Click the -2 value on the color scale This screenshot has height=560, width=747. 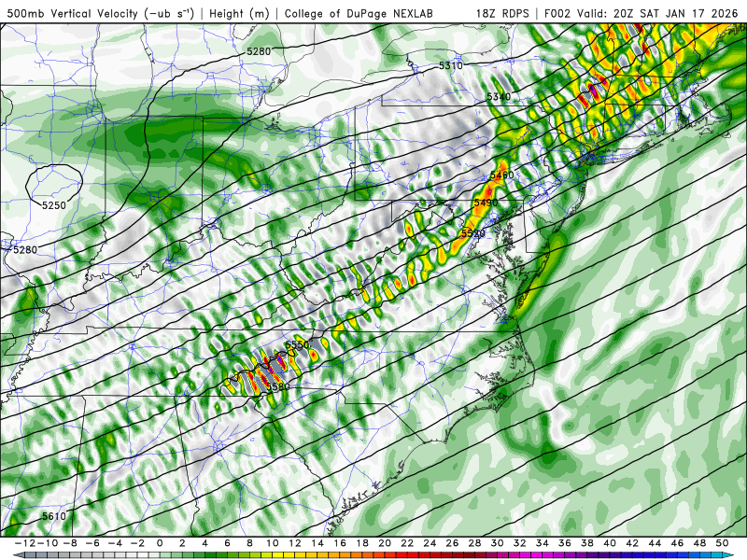[x=136, y=543]
